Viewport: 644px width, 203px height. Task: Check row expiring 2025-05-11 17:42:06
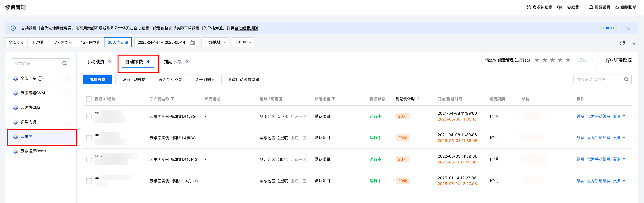89,159
